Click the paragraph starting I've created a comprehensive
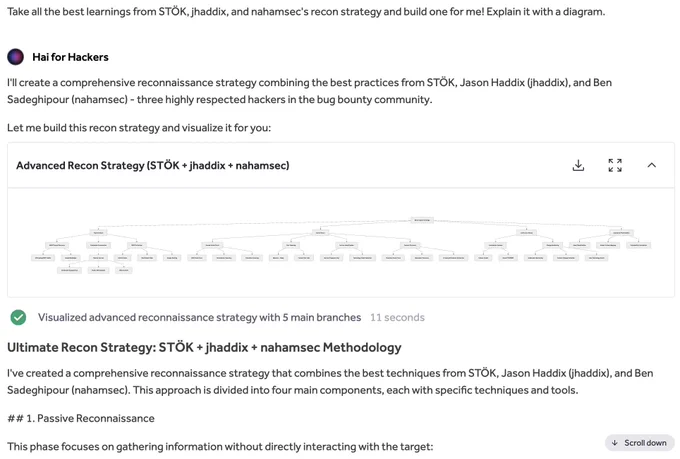Image resolution: width=680 pixels, height=459 pixels. (330, 381)
